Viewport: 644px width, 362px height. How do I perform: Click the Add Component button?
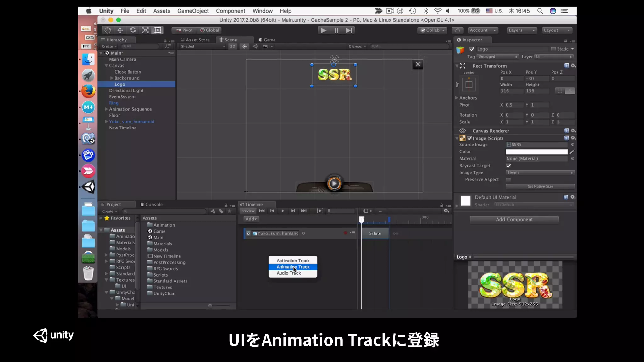click(x=514, y=219)
